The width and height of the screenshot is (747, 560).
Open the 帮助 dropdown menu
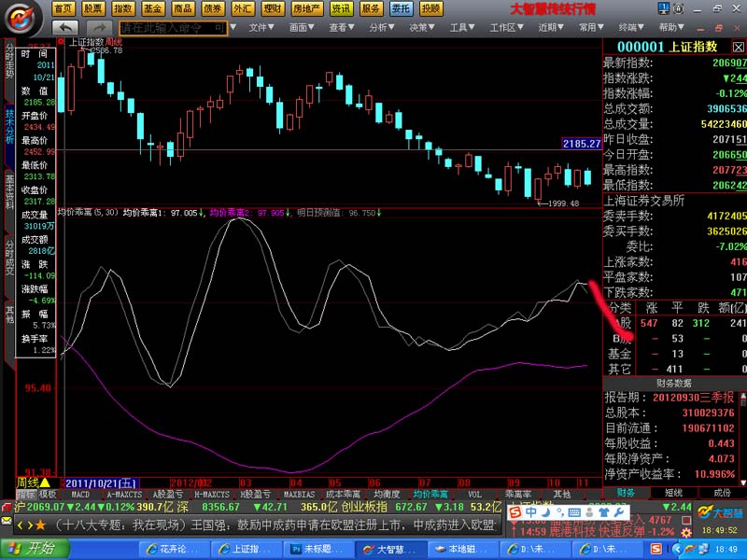tap(671, 28)
